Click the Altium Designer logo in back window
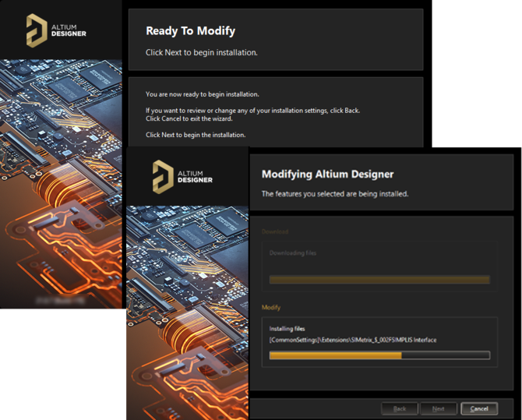 click(55, 30)
